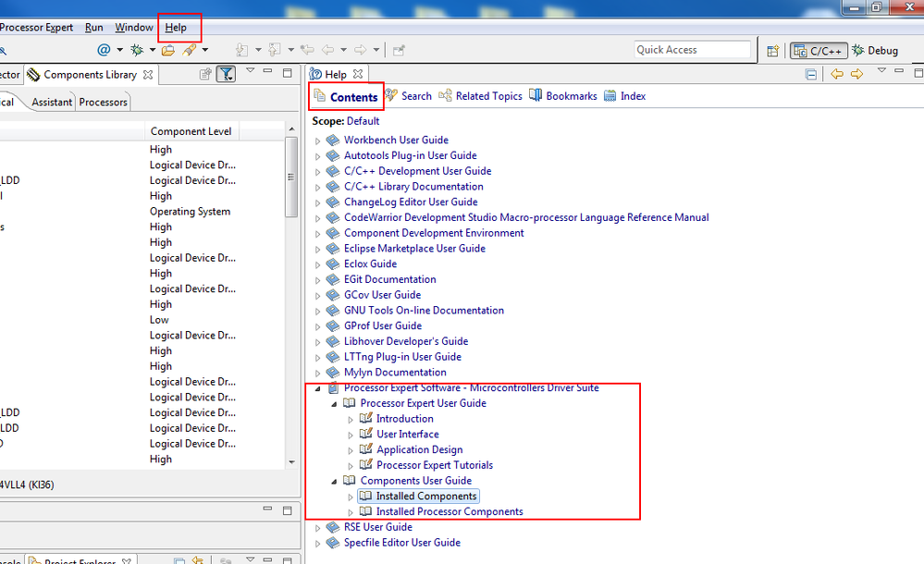Switch to the Processors tab

[x=103, y=102]
